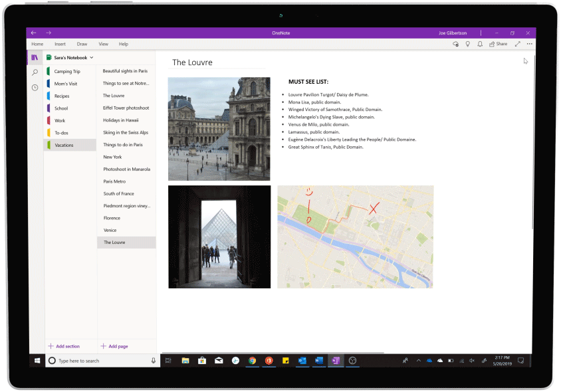
Task: Select the Vacations section
Action: 65,145
